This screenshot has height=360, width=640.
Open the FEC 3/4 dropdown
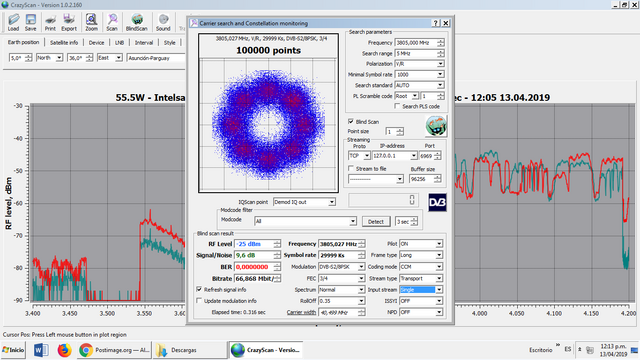point(361,278)
